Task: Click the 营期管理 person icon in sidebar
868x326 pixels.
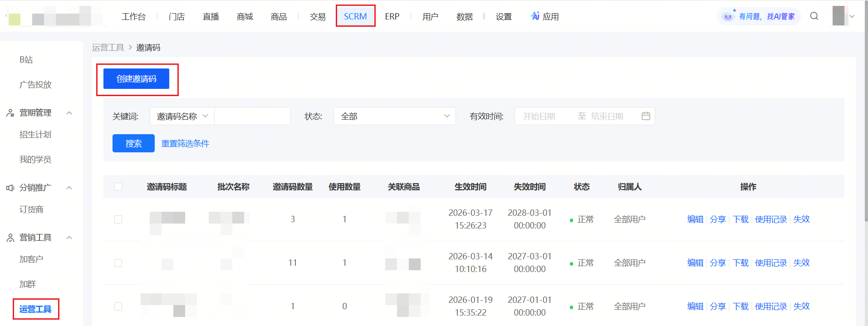Action: click(x=10, y=112)
